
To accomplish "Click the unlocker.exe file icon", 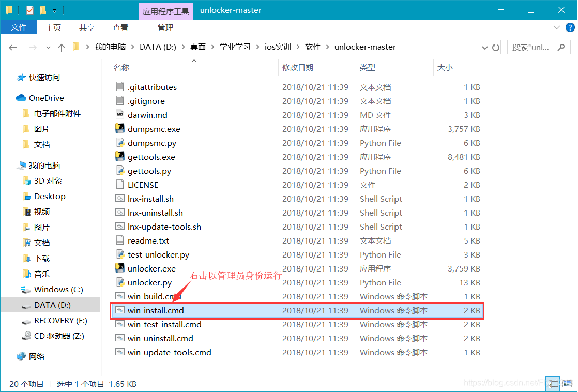I will 120,268.
